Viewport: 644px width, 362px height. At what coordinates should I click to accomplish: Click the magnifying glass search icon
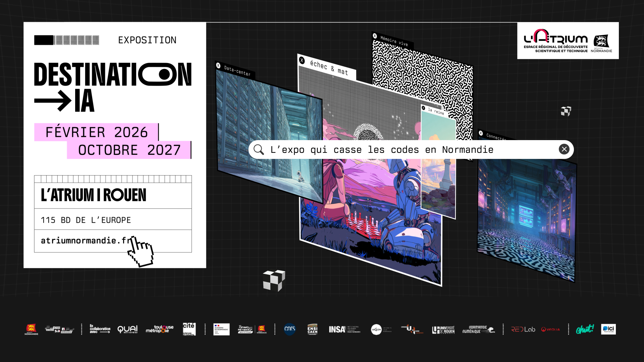pos(259,149)
